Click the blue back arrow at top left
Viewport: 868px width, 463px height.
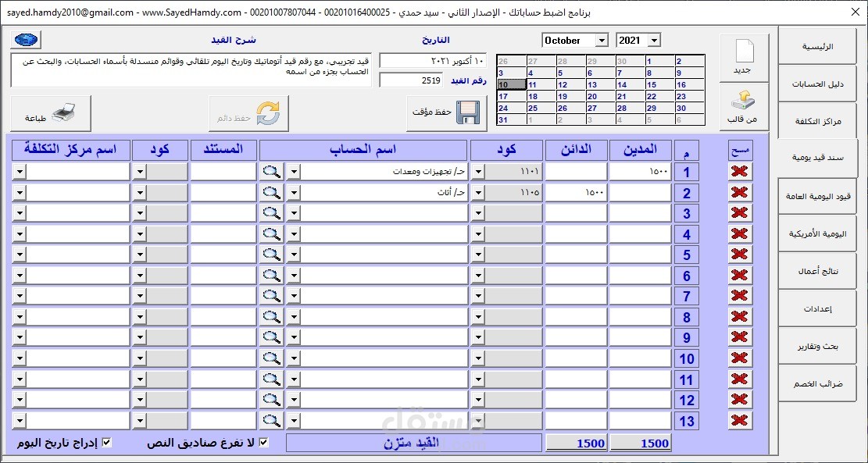(x=25, y=39)
